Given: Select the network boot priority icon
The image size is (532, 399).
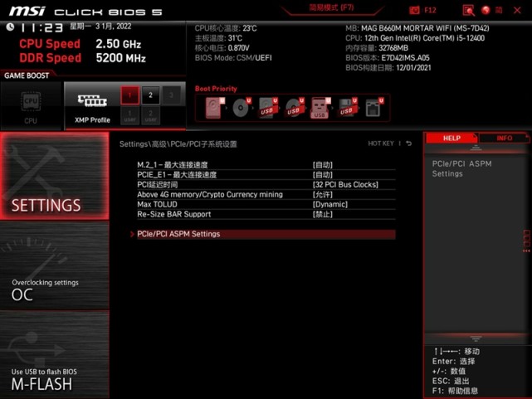Looking at the screenshot, I should click(x=373, y=108).
